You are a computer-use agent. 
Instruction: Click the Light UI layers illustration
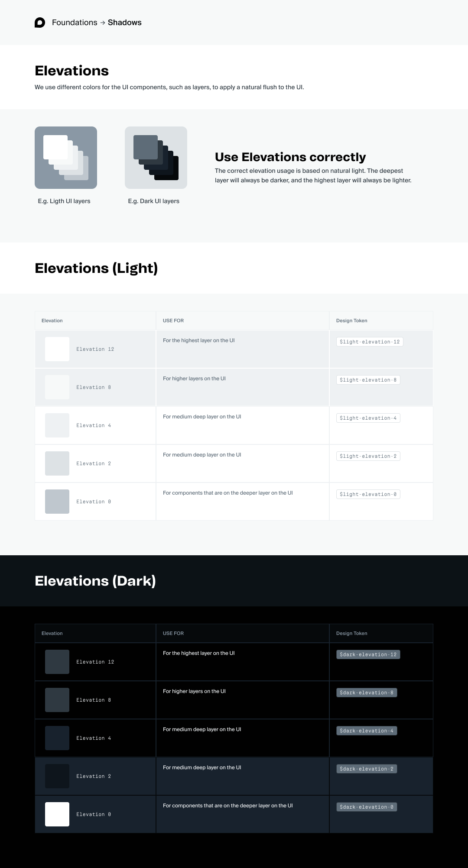pyautogui.click(x=66, y=158)
